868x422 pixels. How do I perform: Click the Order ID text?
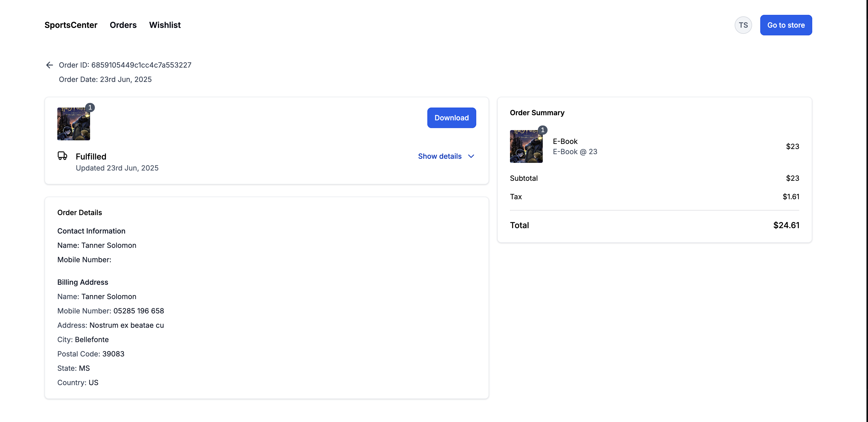coord(125,65)
